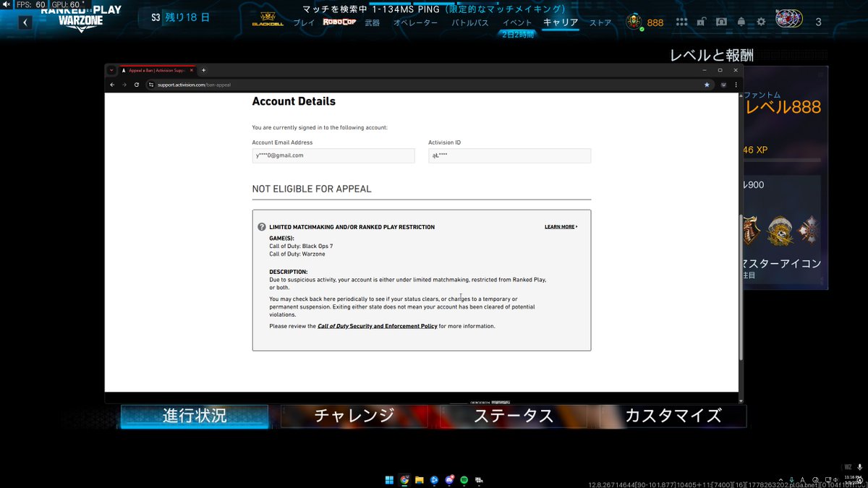This screenshot has width=868, height=488.
Task: Select the Appeal a Ban browser tab
Action: point(158,70)
